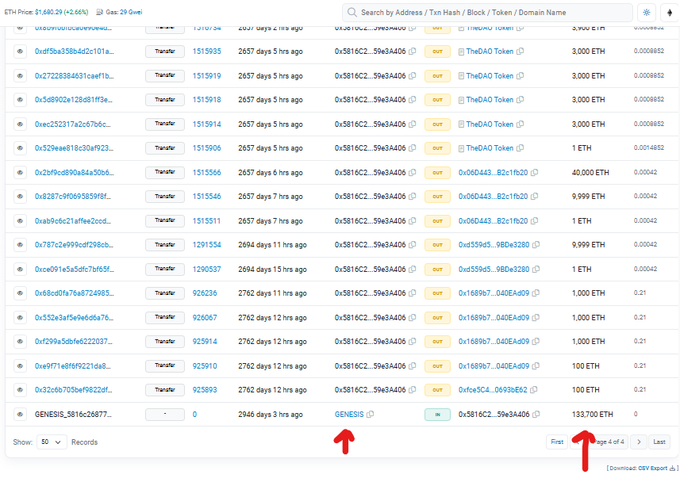Copy From address in block 1290537 row
The width and height of the screenshot is (680, 482).
click(x=412, y=269)
